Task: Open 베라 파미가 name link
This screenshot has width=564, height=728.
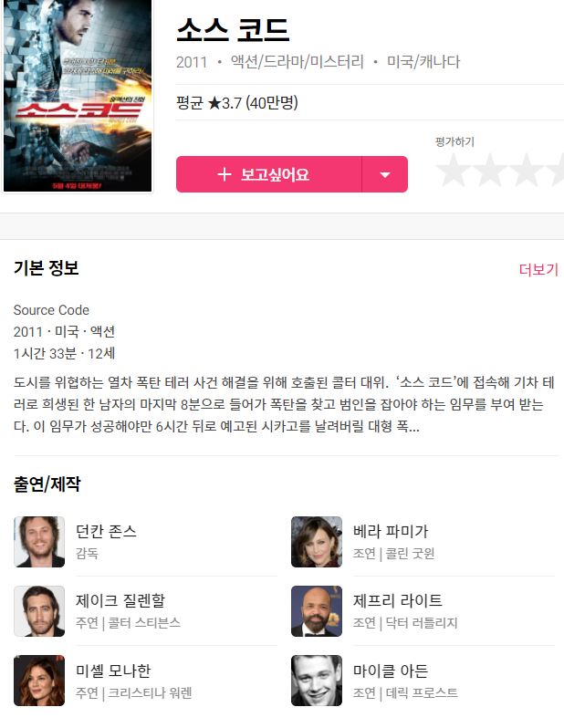Action: pyautogui.click(x=391, y=531)
